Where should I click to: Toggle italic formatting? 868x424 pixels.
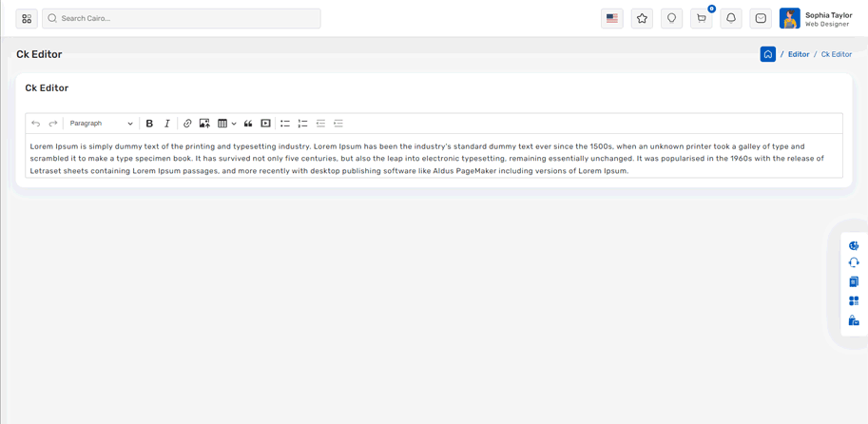167,124
